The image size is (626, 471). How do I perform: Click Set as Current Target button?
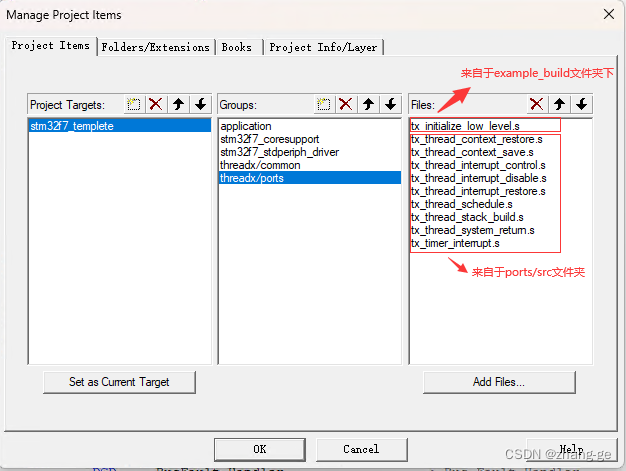click(x=119, y=382)
